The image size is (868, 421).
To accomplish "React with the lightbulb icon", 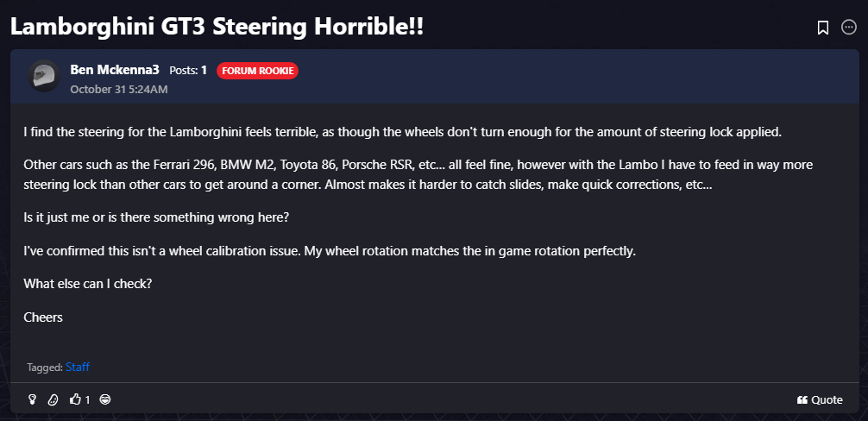I will tap(33, 399).
